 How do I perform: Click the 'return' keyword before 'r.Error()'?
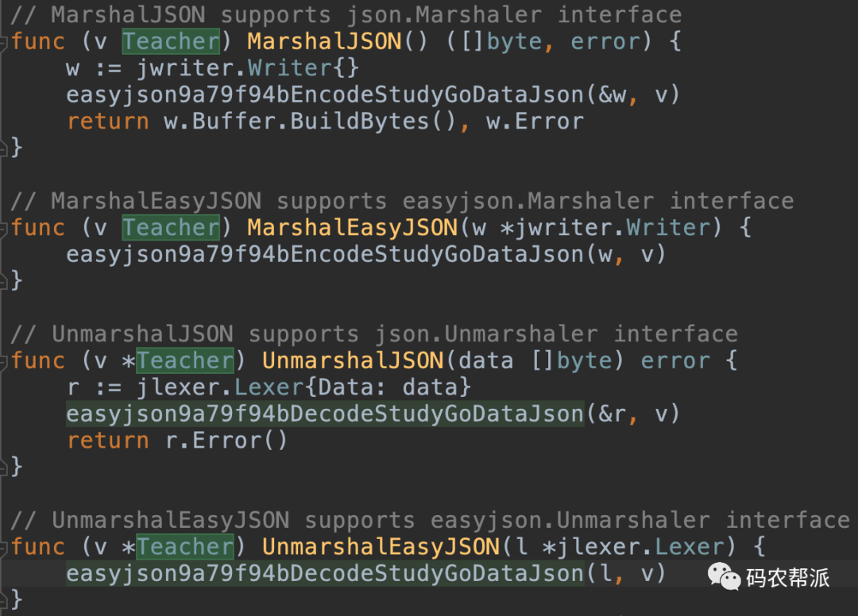point(108,441)
